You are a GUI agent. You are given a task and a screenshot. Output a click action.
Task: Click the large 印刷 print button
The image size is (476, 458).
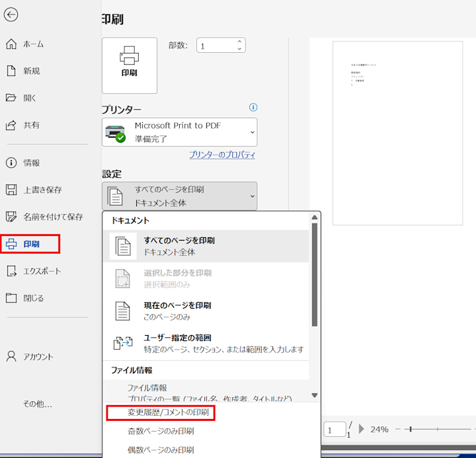coord(130,65)
